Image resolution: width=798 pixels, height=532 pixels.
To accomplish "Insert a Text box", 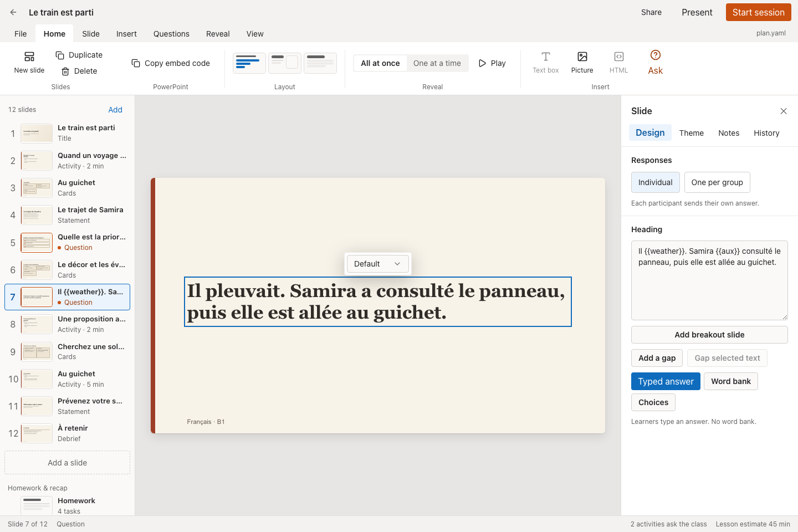I will click(x=546, y=62).
